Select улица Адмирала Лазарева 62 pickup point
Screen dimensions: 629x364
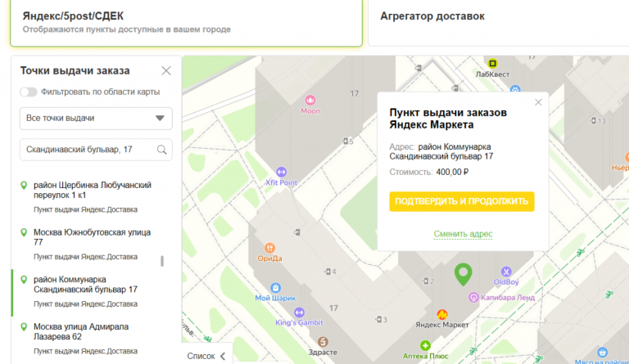coord(93,339)
